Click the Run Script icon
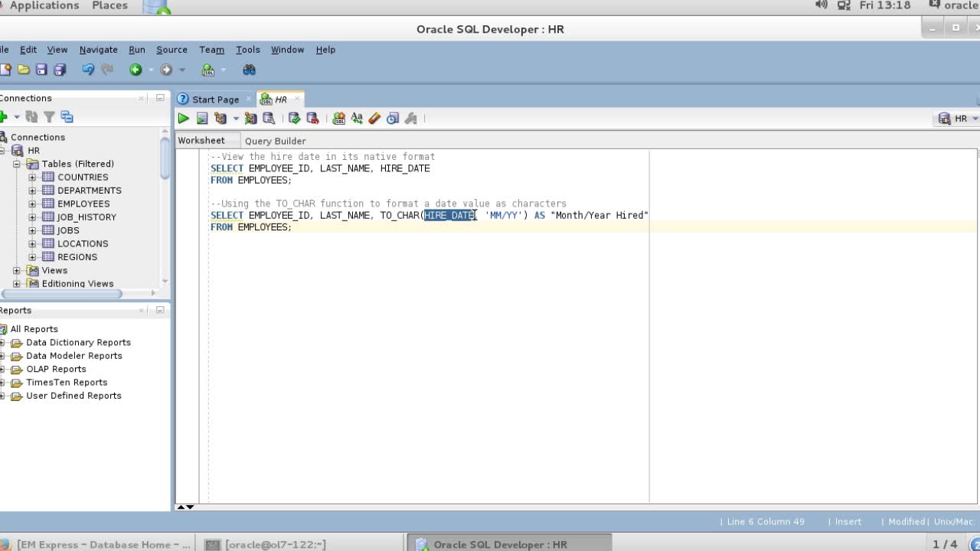This screenshot has height=551, width=980. coord(202,119)
